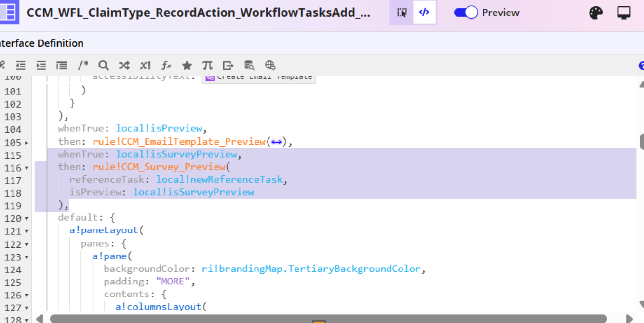
Task: Click line number 101 in gutter
Action: (x=13, y=91)
